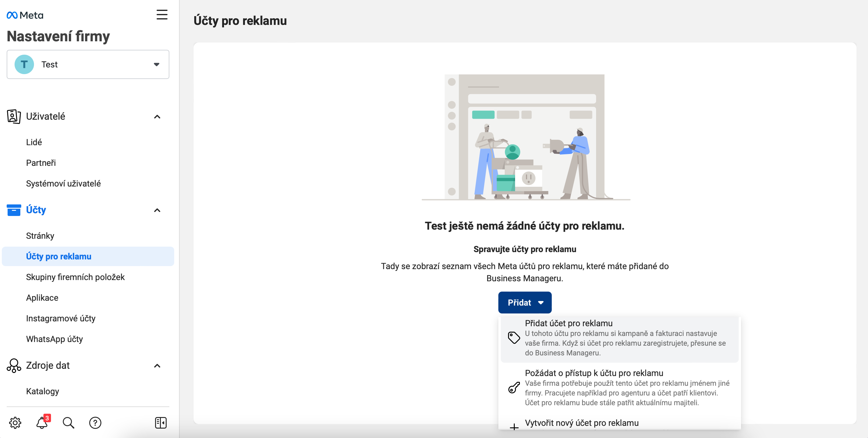The image size is (868, 438).
Task: Click 'Test ještě nemá žádné účty' heading
Action: pyautogui.click(x=525, y=226)
